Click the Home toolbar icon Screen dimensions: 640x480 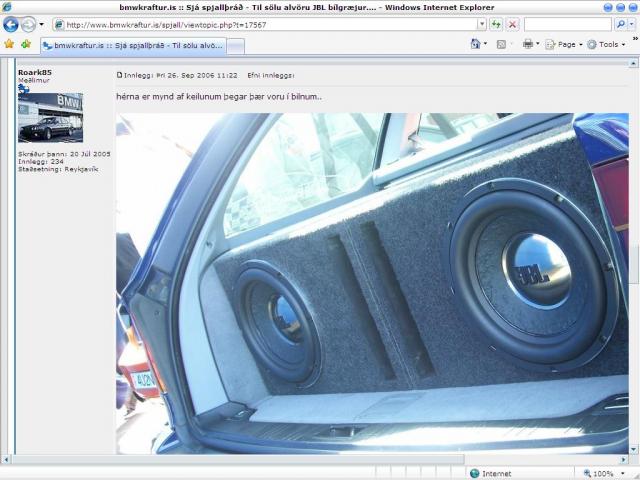coord(477,45)
